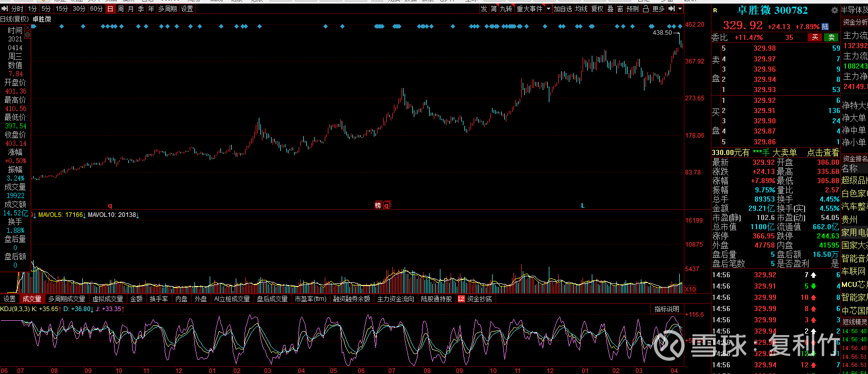This screenshot has width=868, height=374.
Task: Select the 30分 period tab
Action: point(79,9)
